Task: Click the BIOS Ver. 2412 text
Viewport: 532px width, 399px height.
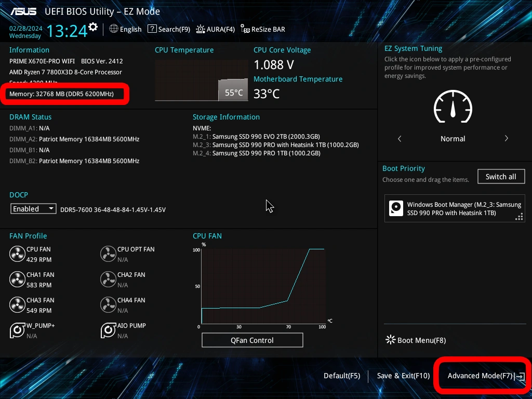Action: click(x=102, y=61)
